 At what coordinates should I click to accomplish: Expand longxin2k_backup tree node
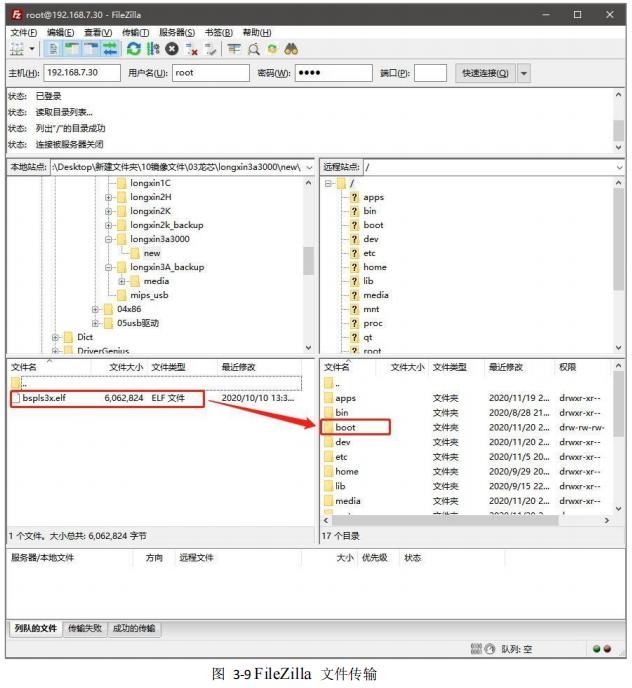pos(108,226)
